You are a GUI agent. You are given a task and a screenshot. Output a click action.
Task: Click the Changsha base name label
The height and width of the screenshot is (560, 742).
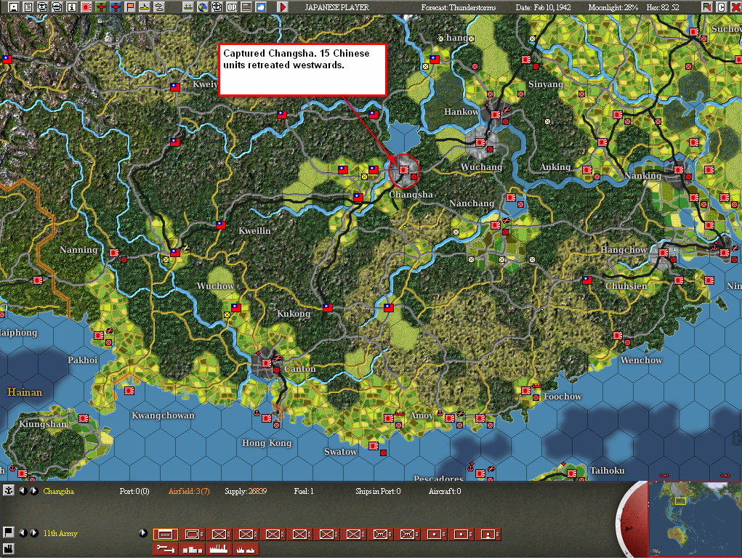click(59, 492)
